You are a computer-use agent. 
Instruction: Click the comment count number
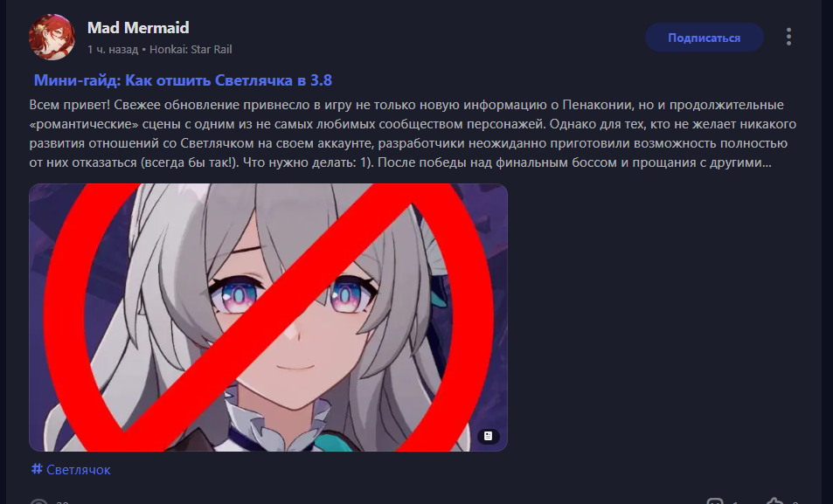(734, 502)
